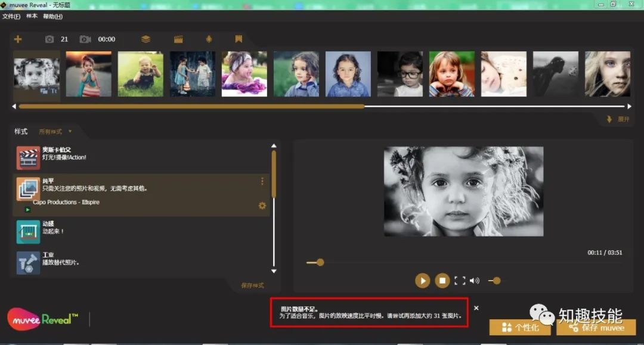Click the preview image of child
The width and height of the screenshot is (644, 345).
click(x=463, y=191)
